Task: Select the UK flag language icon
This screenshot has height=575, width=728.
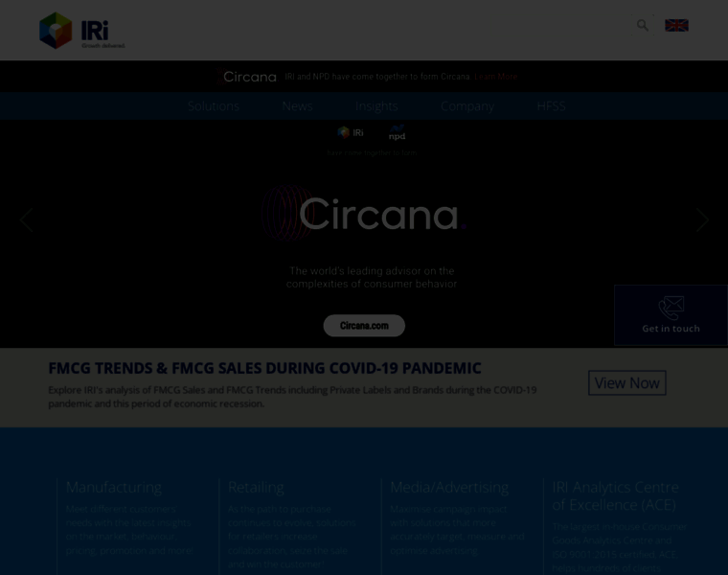Action: (676, 25)
